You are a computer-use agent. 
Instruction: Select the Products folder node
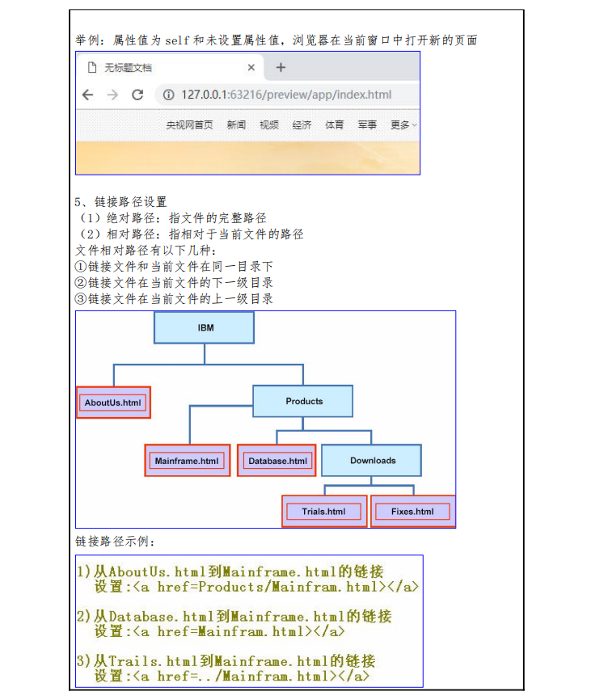(303, 401)
